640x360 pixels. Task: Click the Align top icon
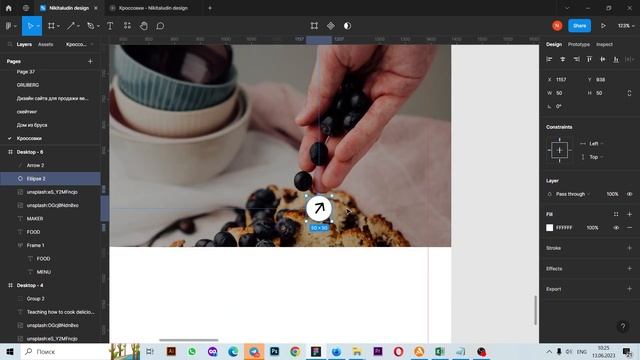click(589, 60)
